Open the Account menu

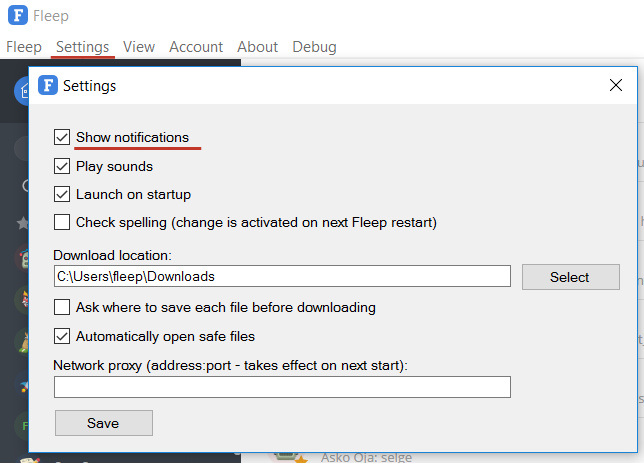click(x=196, y=47)
